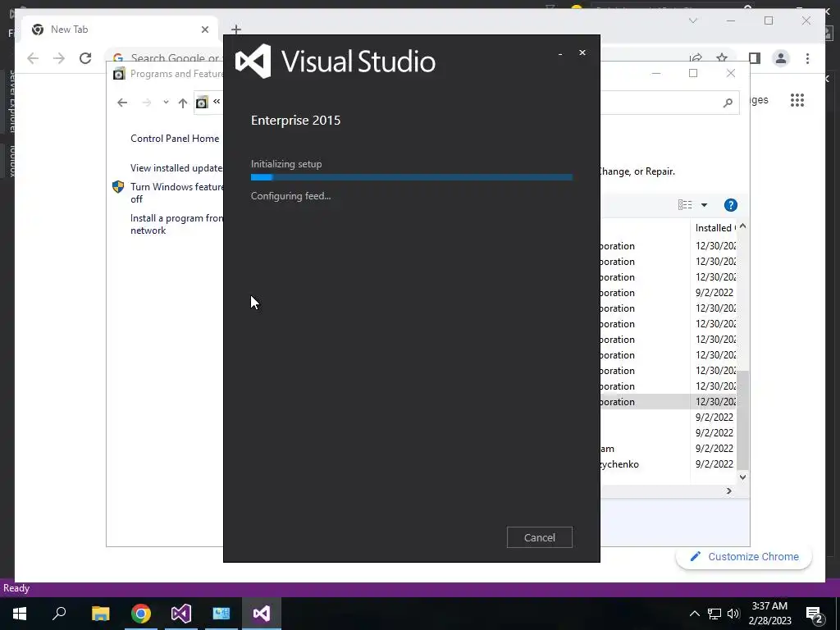840x630 pixels.
Task: Open the taskbar clock and date
Action: 769,614
